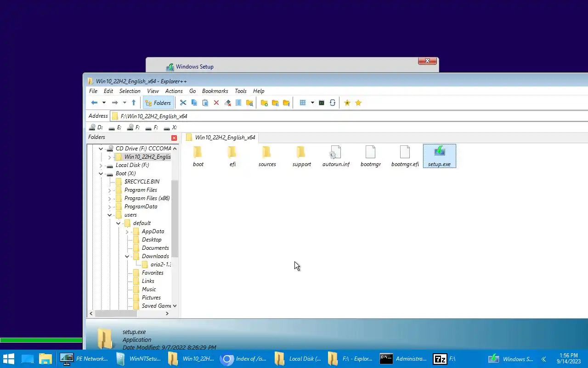Open the Search files toolbar icon
Viewport: 588px width, 368px height.
click(249, 103)
